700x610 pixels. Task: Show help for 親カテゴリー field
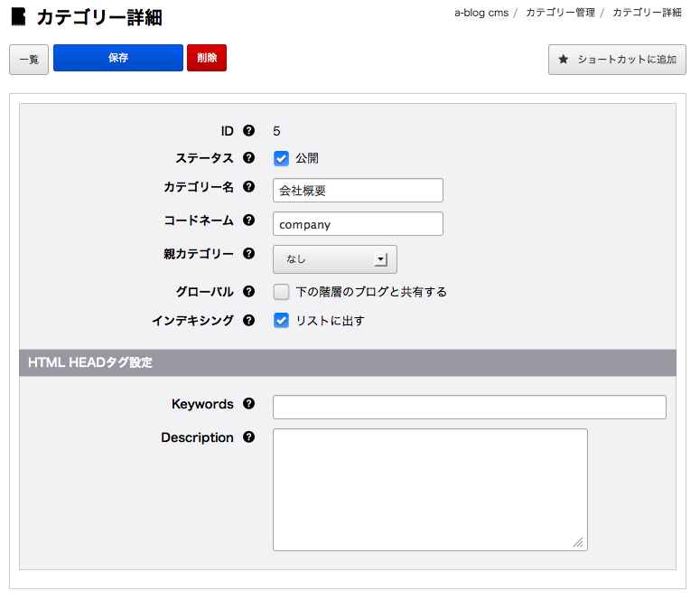[249, 254]
